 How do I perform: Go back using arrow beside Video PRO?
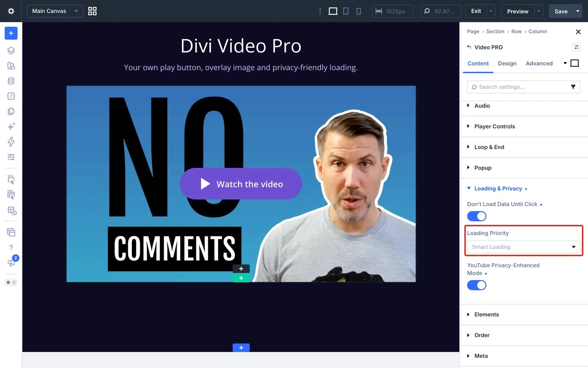coord(469,47)
